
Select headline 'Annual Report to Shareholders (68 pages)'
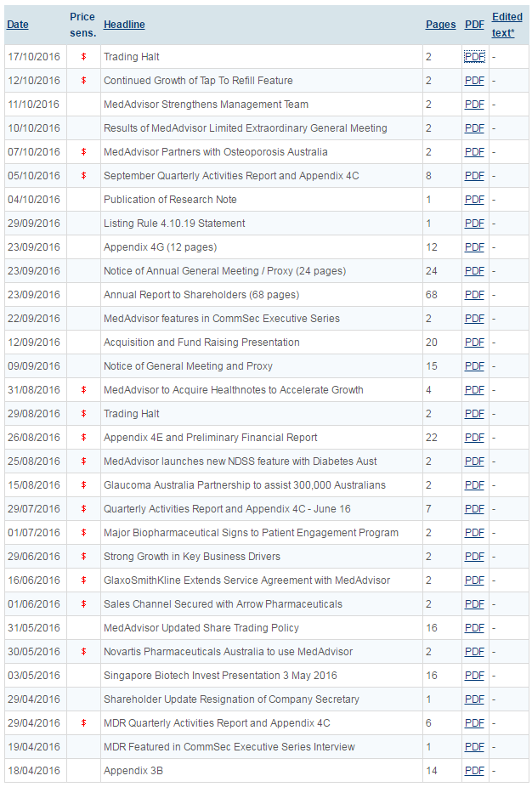pyautogui.click(x=201, y=295)
